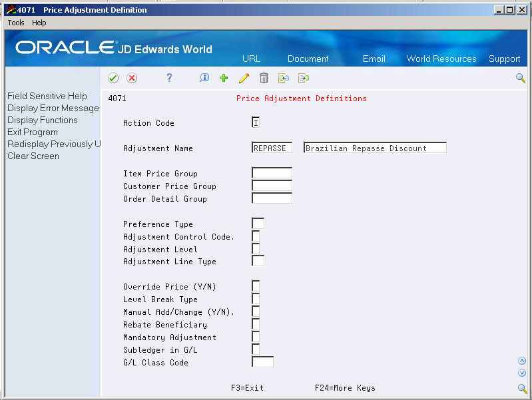This screenshot has width=532, height=400.
Task: Click the Rebate Beneficiary field
Action: click(256, 324)
